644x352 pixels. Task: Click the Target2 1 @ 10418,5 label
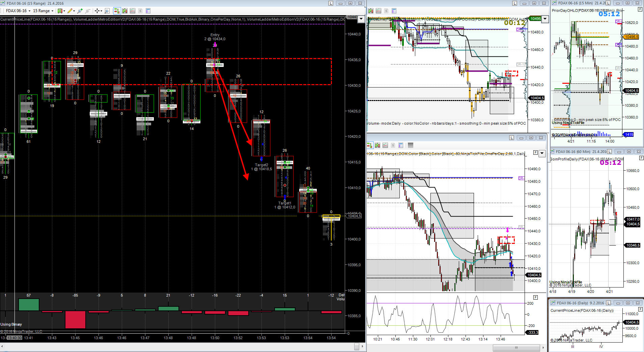point(261,167)
